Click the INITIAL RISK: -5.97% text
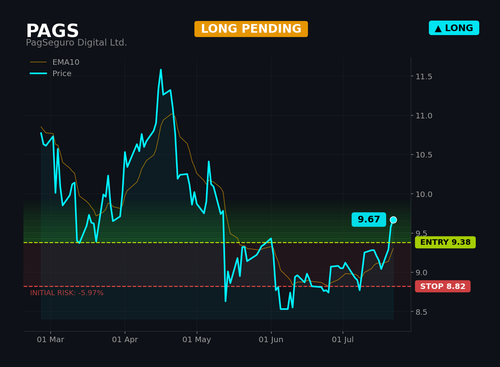 coord(67,293)
